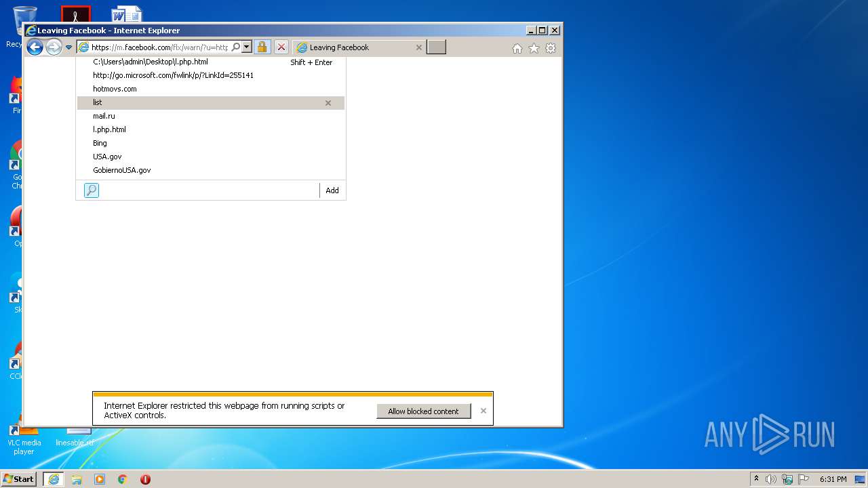Close the Leaving Facebook tab
Image resolution: width=868 pixels, height=488 pixels.
pyautogui.click(x=418, y=47)
